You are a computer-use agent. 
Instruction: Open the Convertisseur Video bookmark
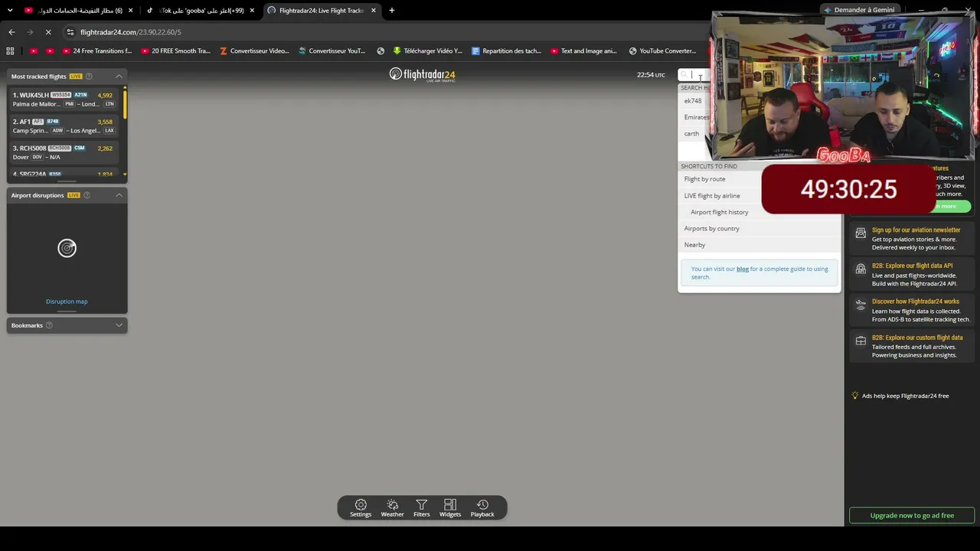coord(254,51)
